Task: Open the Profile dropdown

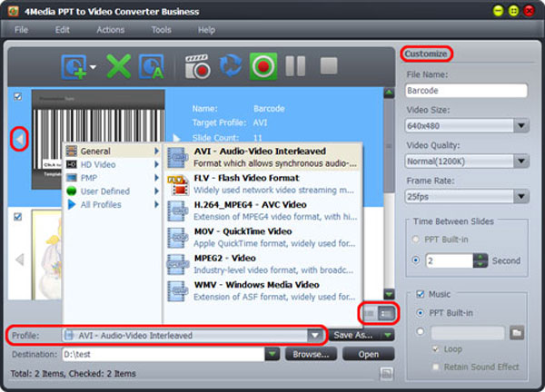Action: click(x=315, y=336)
